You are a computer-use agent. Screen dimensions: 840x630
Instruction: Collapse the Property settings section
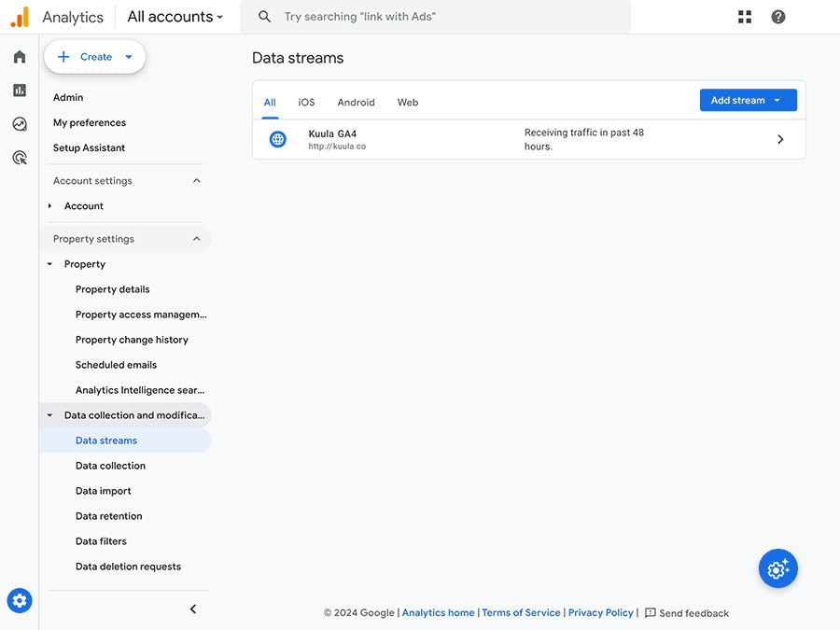coord(197,239)
